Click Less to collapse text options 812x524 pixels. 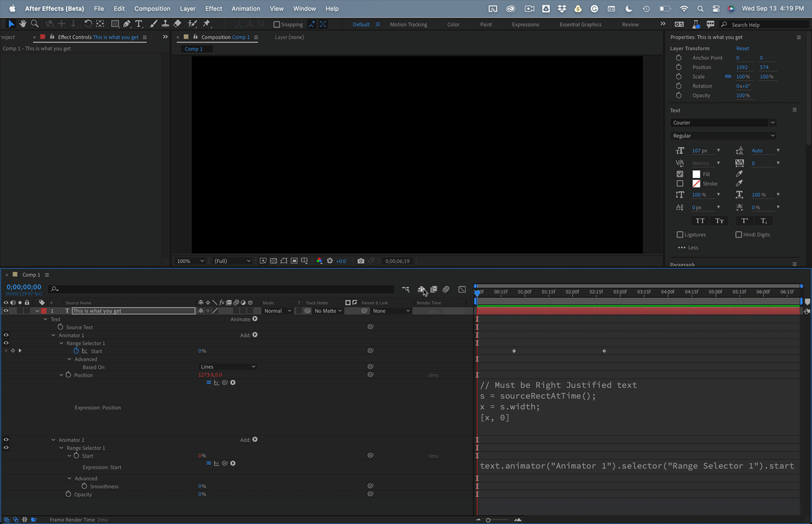(688, 247)
